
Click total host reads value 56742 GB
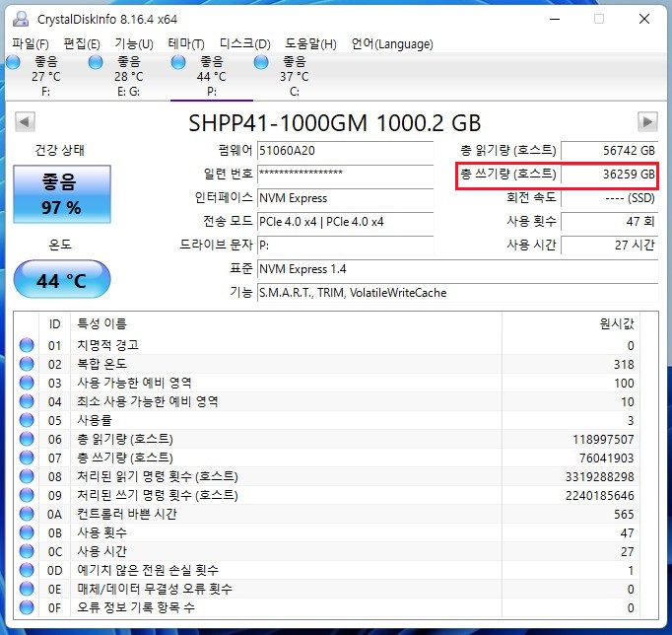click(x=609, y=151)
